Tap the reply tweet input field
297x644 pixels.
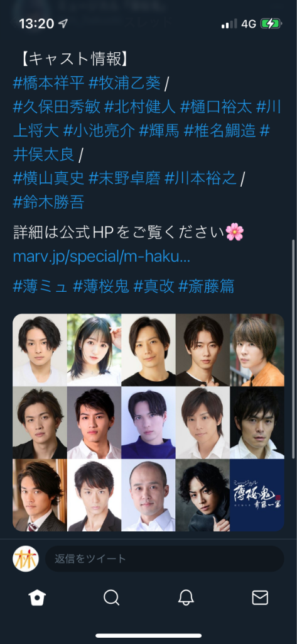[165, 558]
